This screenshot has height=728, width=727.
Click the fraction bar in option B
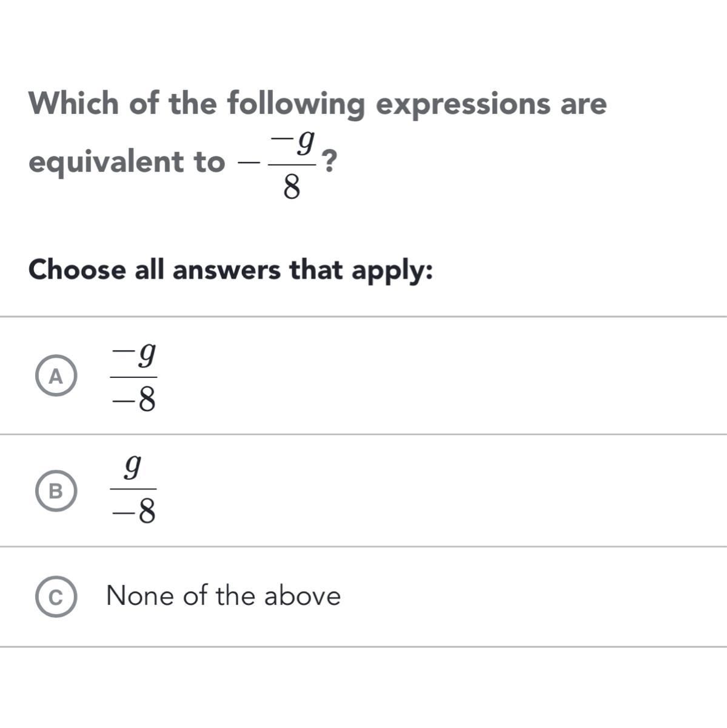[133, 489]
